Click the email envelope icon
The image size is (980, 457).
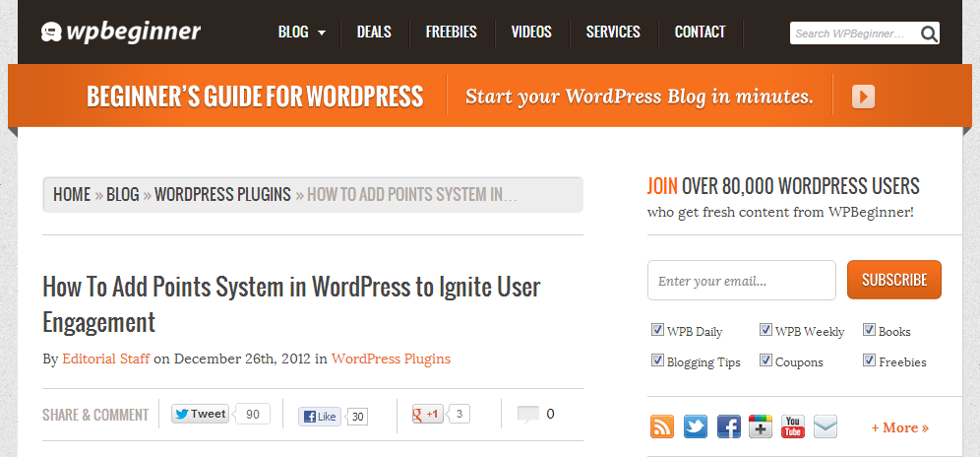826,426
